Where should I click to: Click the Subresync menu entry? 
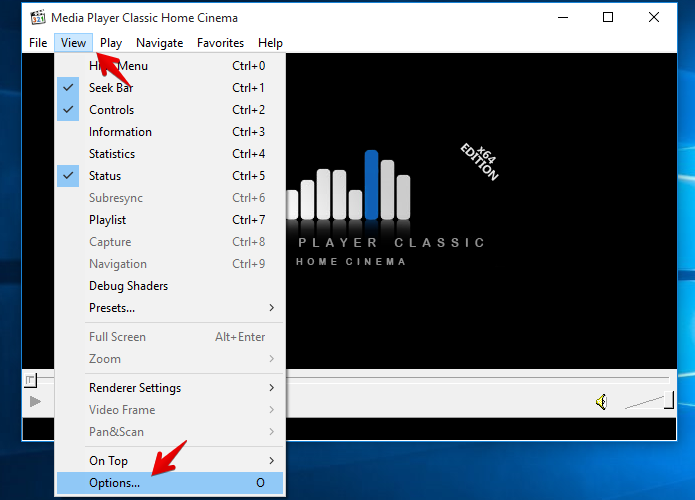coord(170,198)
